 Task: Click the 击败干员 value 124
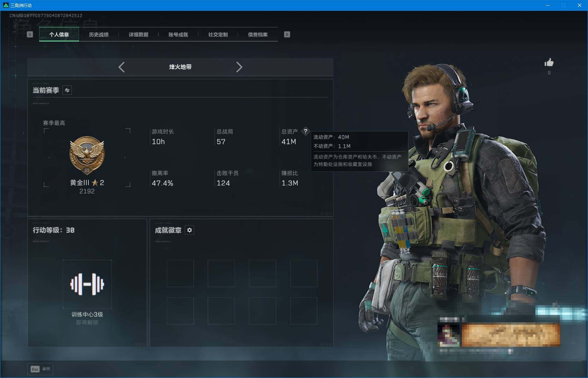(223, 183)
